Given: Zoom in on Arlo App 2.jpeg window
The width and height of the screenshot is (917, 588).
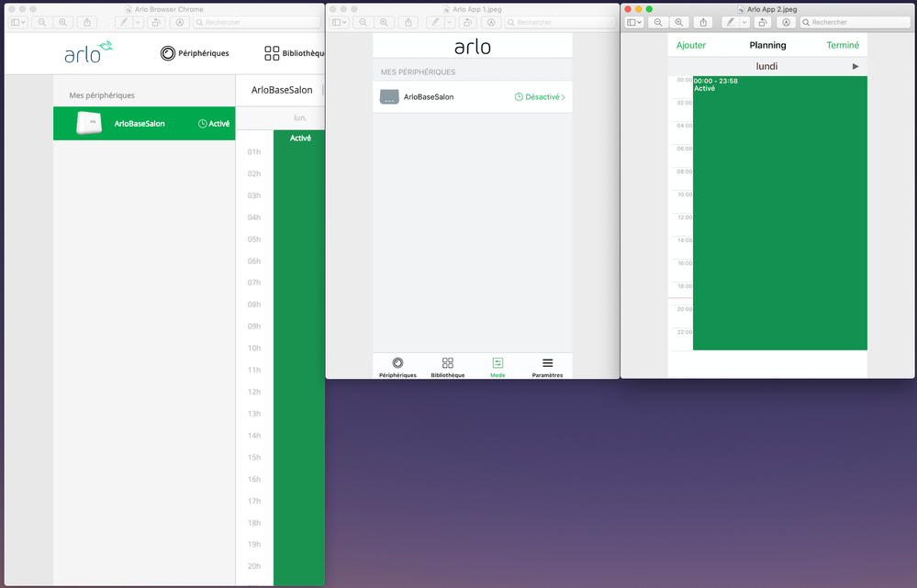Looking at the screenshot, I should coord(678,22).
